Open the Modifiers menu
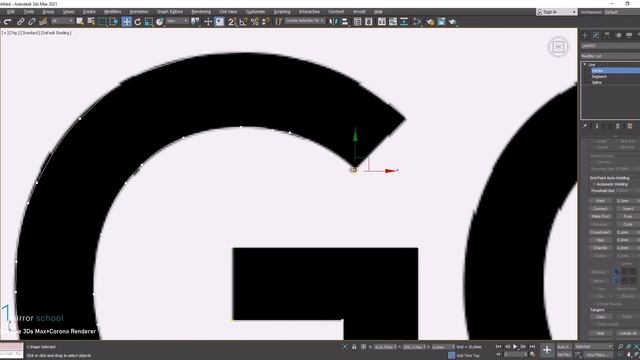640x360 pixels. (x=113, y=12)
